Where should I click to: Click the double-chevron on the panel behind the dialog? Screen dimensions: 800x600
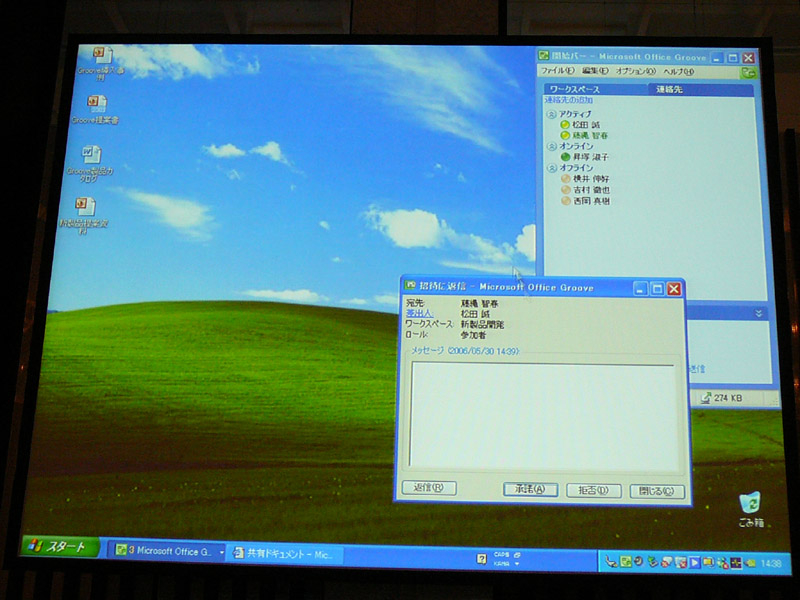[759, 313]
